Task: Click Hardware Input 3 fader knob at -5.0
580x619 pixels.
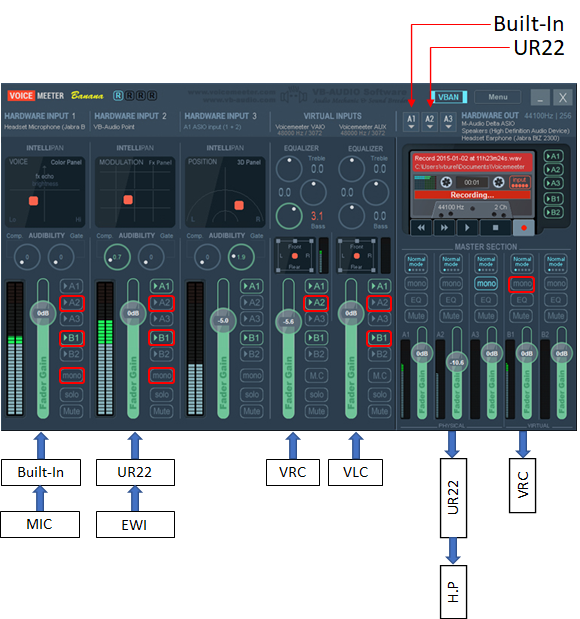Action: tap(223, 320)
